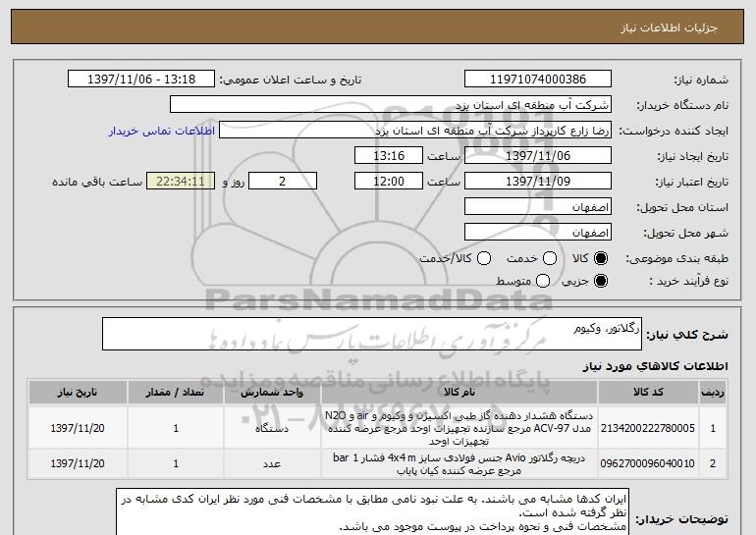Click the creation time field 13:16
The height and width of the screenshot is (535, 756).
pos(389,156)
